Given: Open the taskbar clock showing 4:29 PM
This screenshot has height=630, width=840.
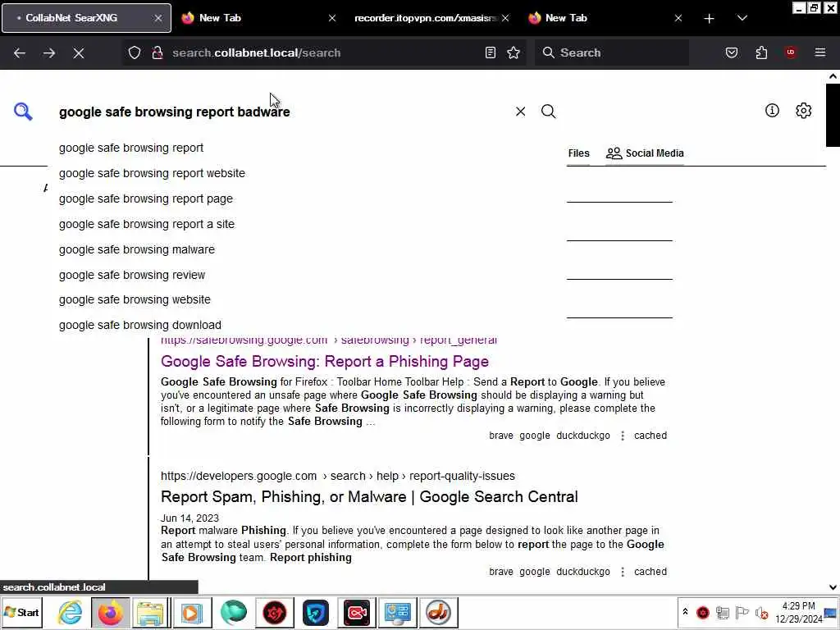Looking at the screenshot, I should click(x=798, y=612).
